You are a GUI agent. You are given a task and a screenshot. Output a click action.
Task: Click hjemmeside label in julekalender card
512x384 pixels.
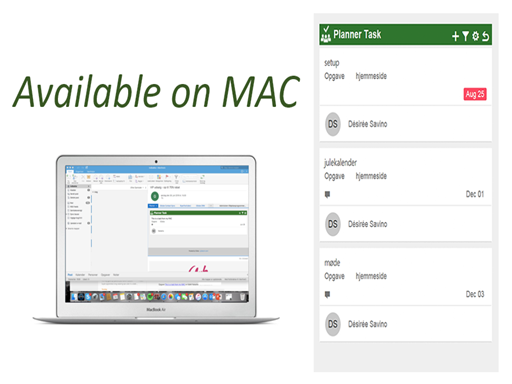371,176
